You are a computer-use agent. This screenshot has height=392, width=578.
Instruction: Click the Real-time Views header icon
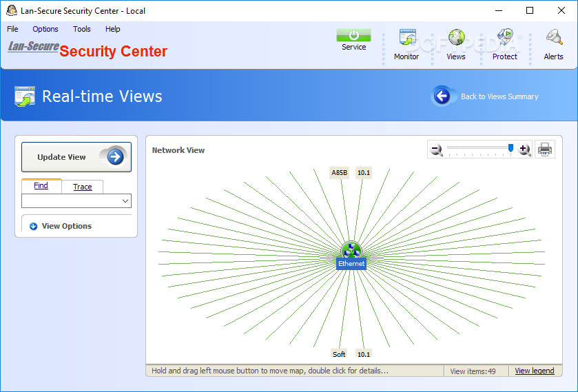pyautogui.click(x=25, y=96)
